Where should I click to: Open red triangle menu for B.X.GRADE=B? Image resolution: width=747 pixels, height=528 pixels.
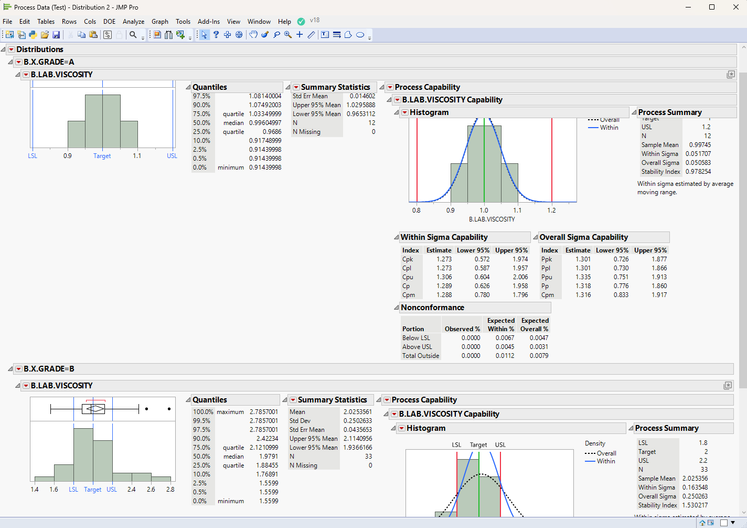[x=18, y=370]
